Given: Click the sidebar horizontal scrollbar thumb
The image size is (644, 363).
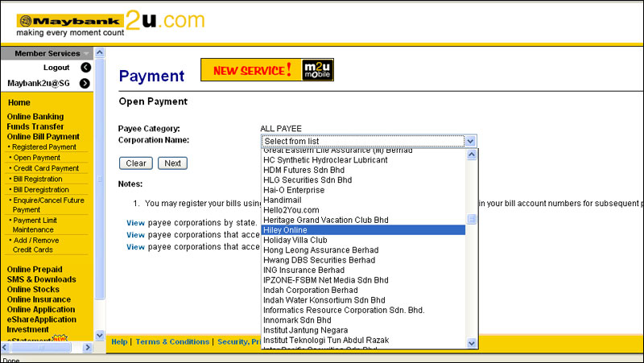Looking at the screenshot, I should pos(41,348).
